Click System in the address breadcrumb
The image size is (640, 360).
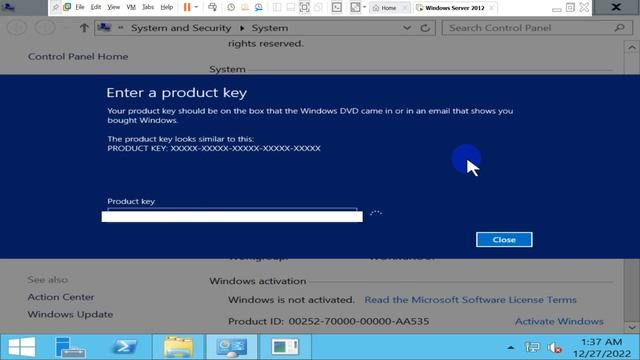click(270, 28)
